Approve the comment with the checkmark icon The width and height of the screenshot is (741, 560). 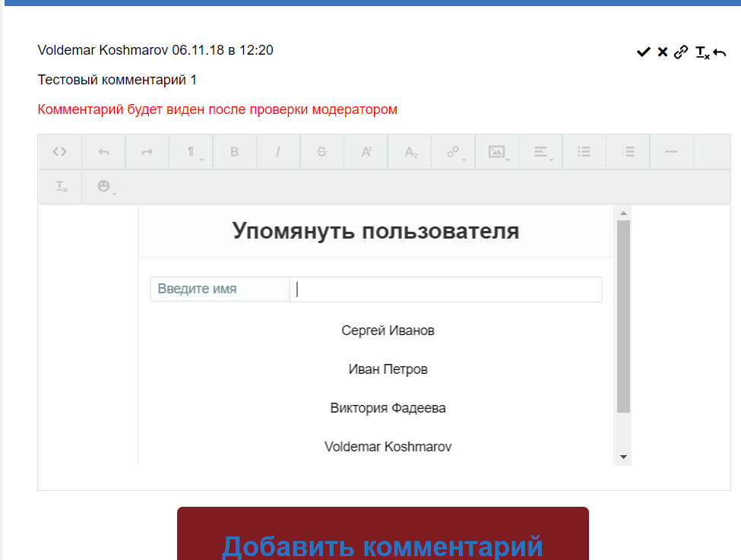(643, 52)
